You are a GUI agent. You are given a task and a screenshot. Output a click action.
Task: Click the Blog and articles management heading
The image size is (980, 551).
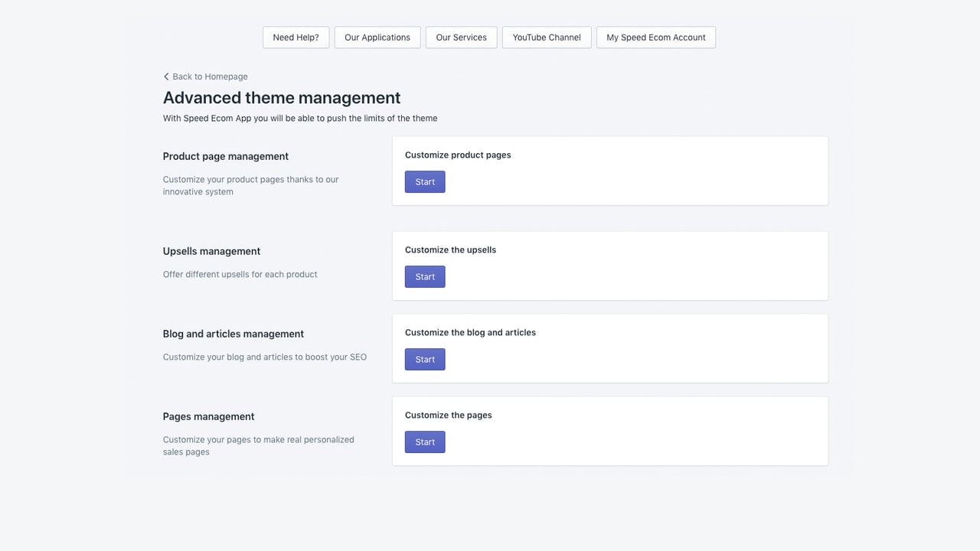coord(234,334)
